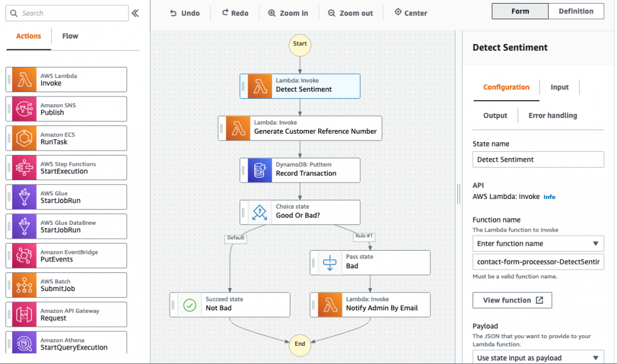Open the Info link next to AWS Lambda: Invoke

click(550, 197)
